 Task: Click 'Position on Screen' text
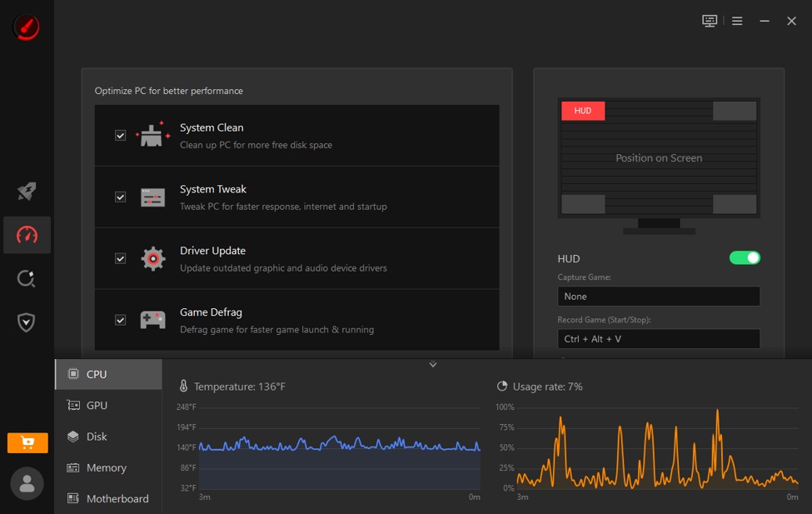click(x=659, y=158)
